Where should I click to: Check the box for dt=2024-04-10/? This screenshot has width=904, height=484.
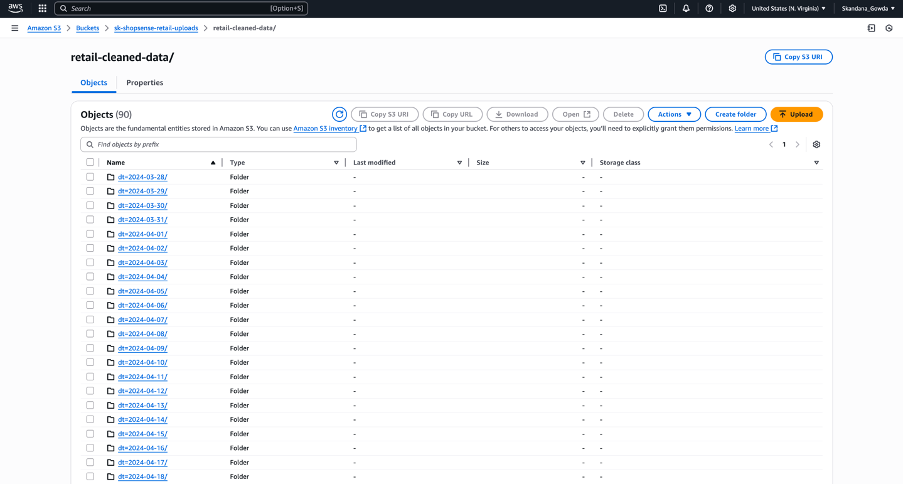click(90, 362)
